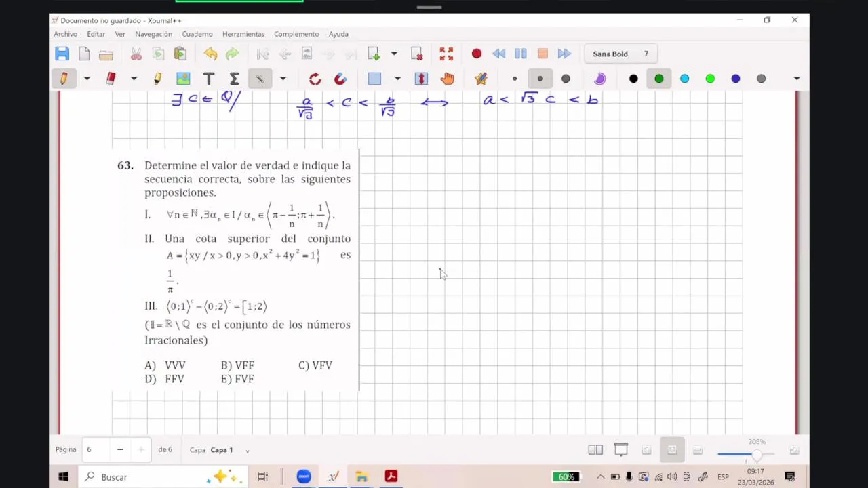This screenshot has width=868, height=488.
Task: Seek backward in the audio recording
Action: coord(498,54)
